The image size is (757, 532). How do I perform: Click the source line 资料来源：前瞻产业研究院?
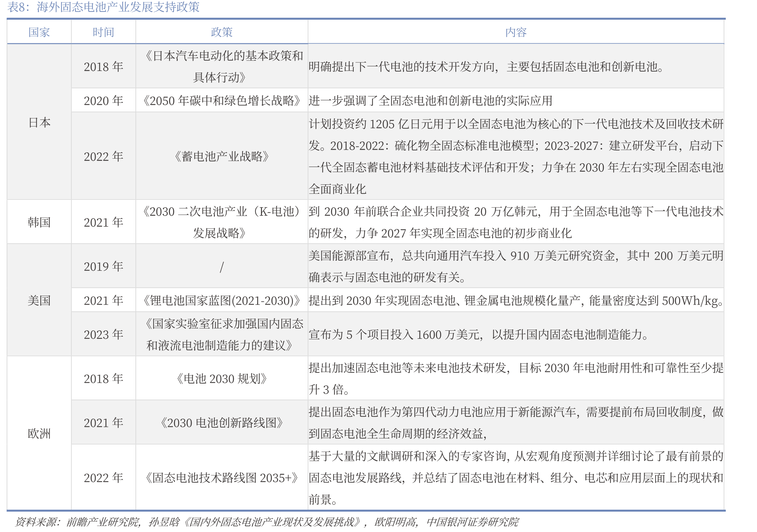coord(266,522)
